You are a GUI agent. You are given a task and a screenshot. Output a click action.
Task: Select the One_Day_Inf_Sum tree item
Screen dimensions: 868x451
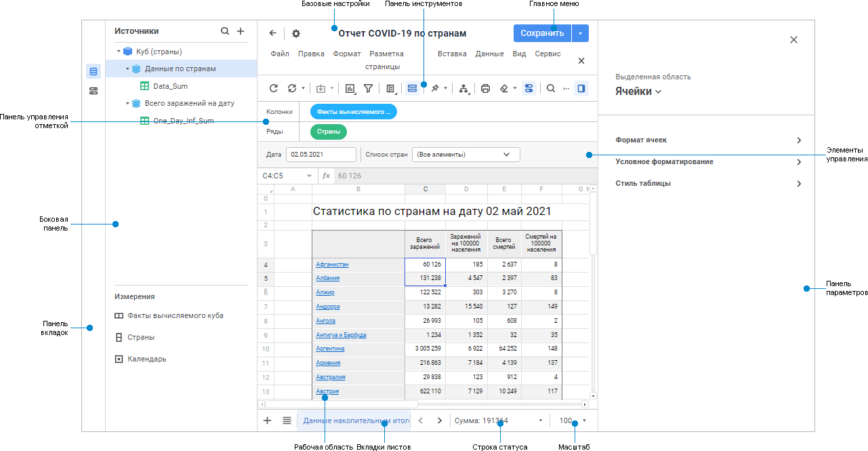pos(183,121)
